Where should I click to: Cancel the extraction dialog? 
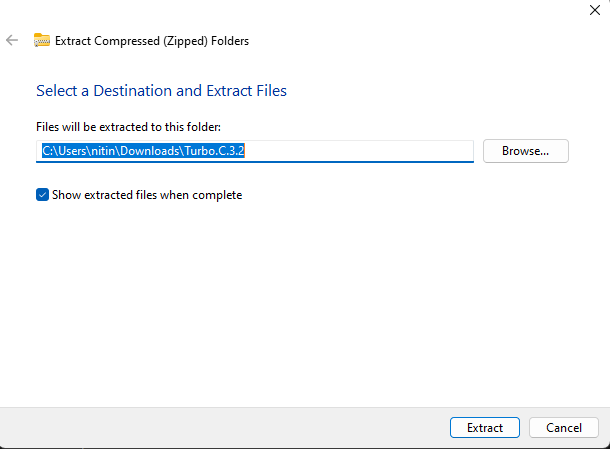pos(564,428)
